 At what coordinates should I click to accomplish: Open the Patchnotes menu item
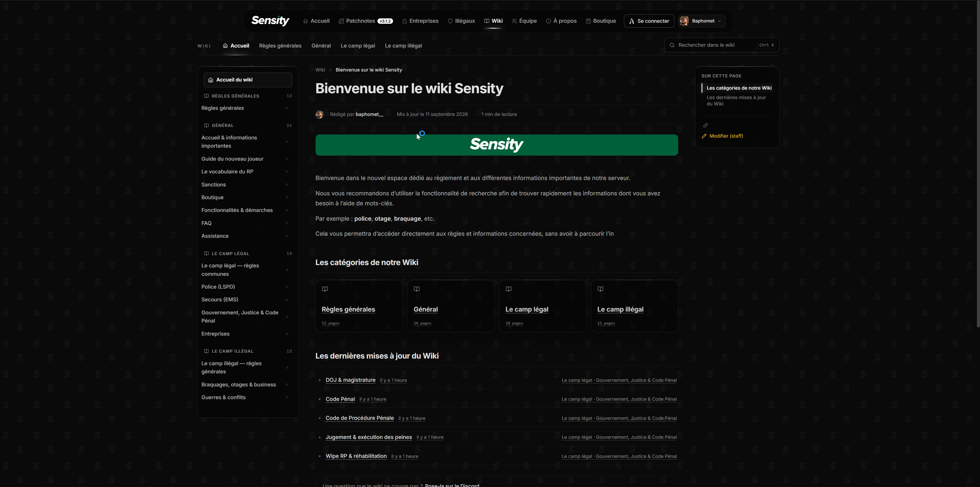click(366, 21)
